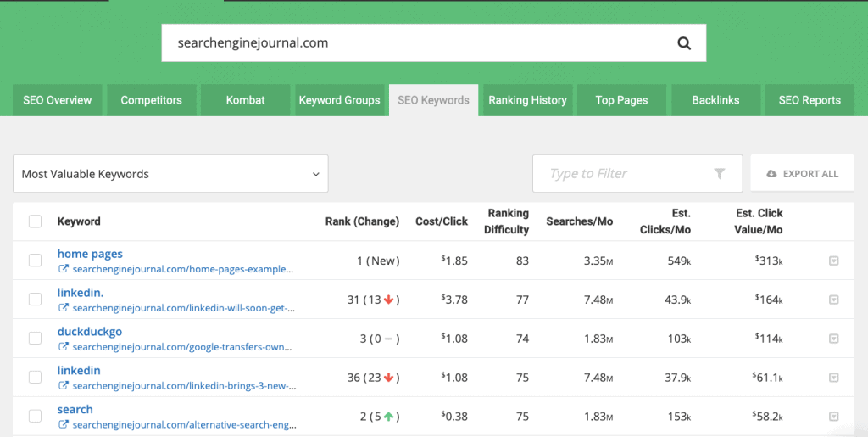The width and height of the screenshot is (868, 437).
Task: Click the no-change dash in duckduckgo rank
Action: coord(388,339)
